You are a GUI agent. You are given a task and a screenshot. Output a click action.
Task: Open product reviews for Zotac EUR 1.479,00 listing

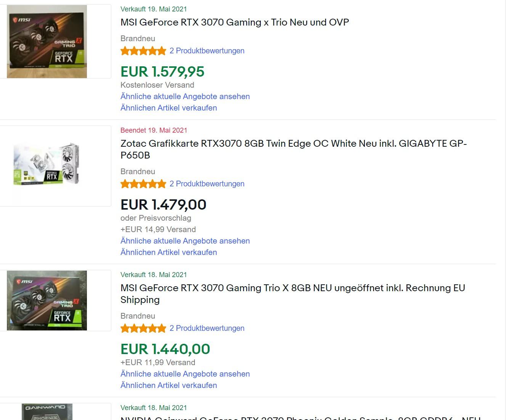(x=207, y=184)
